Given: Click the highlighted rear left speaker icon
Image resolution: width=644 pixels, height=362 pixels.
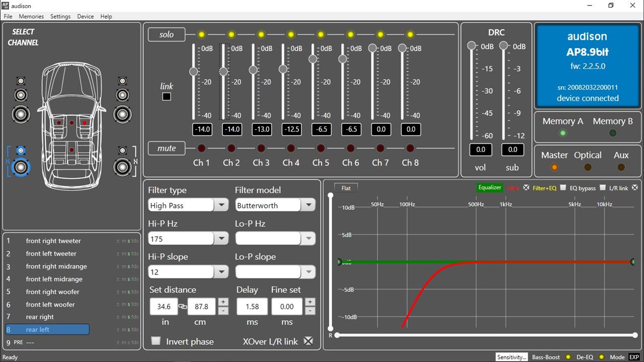Looking at the screenshot, I should pyautogui.click(x=21, y=167).
